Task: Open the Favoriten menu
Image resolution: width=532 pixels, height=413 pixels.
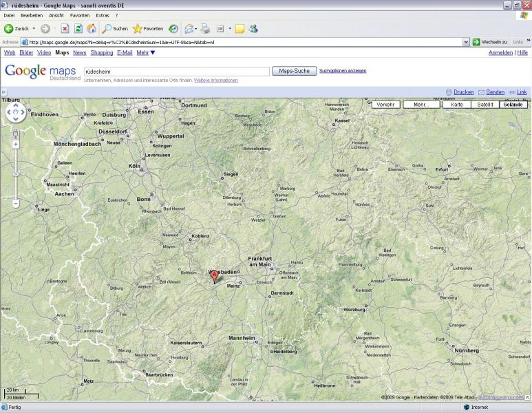Action: pos(80,16)
